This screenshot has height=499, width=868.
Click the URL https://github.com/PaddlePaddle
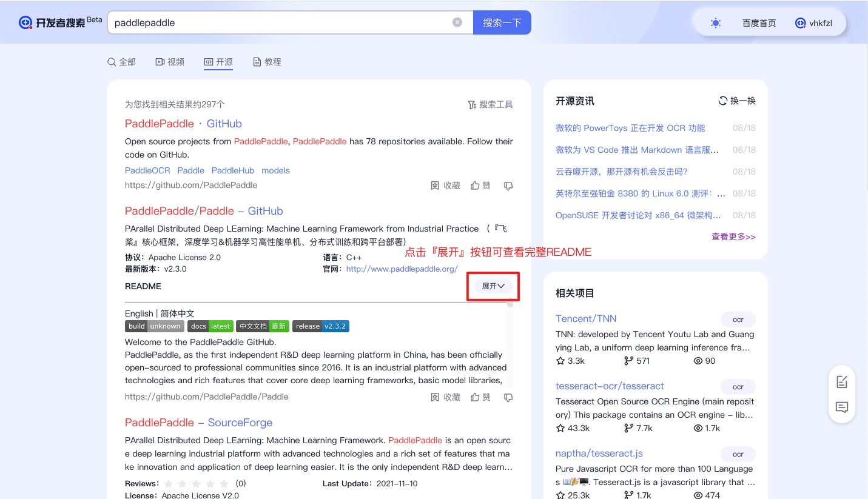coord(191,185)
